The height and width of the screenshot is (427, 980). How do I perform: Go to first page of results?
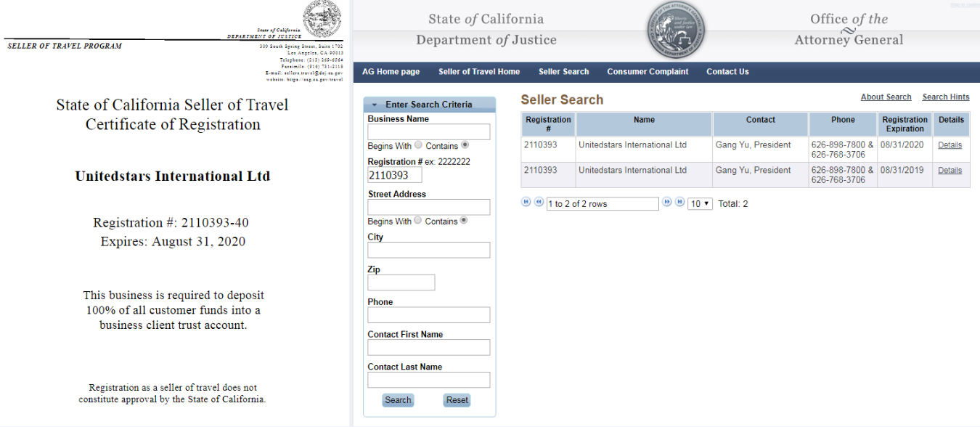pyautogui.click(x=526, y=203)
